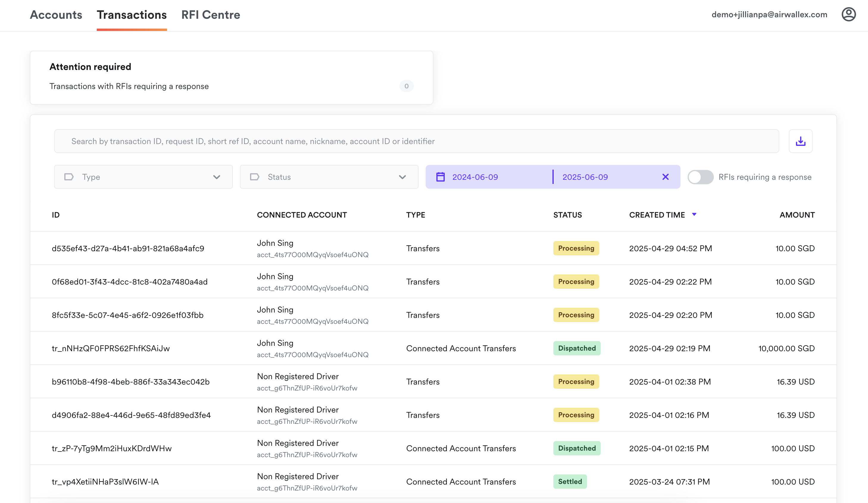
Task: Expand the Status dropdown chevron
Action: pos(402,177)
